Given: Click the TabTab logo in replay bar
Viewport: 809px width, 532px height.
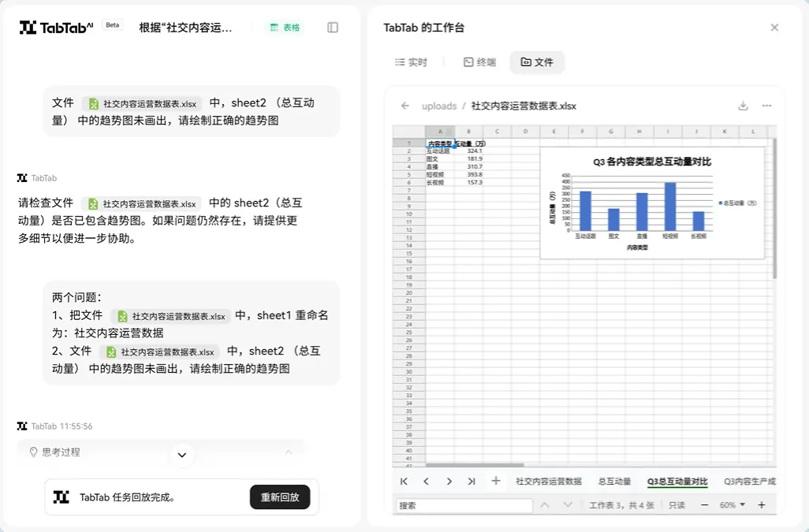Looking at the screenshot, I should [x=62, y=497].
